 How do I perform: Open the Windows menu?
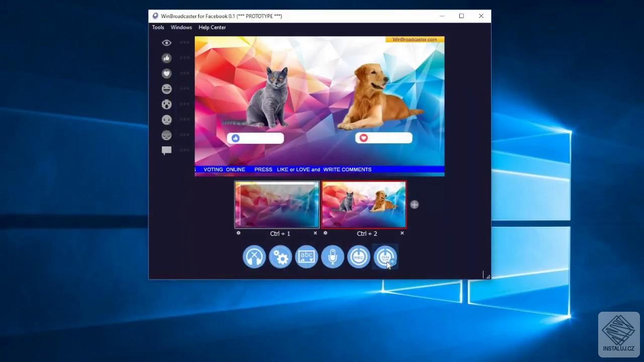[181, 27]
